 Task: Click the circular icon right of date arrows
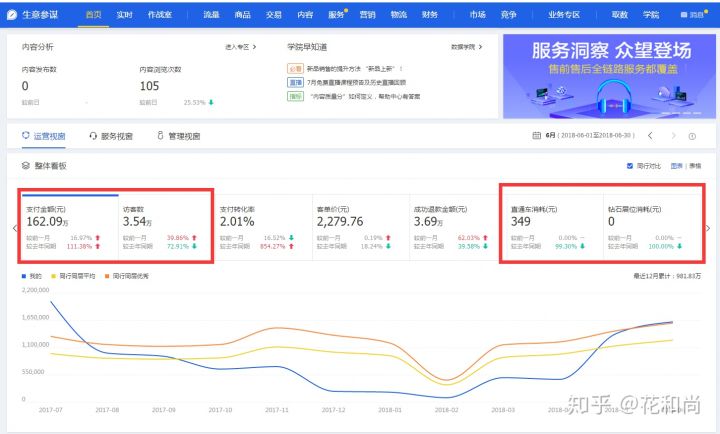pos(691,135)
